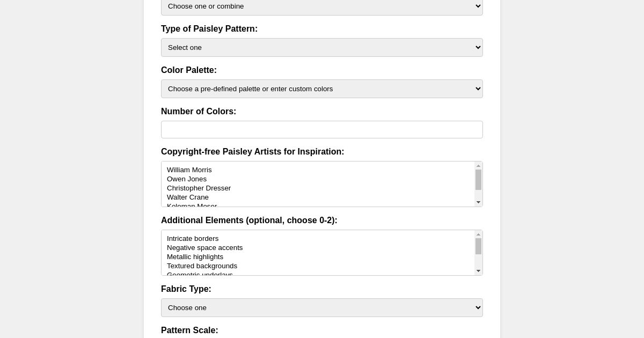644x338 pixels.
Task: Click the scroll-down arrow on Additional Elements list
Action: point(478,270)
